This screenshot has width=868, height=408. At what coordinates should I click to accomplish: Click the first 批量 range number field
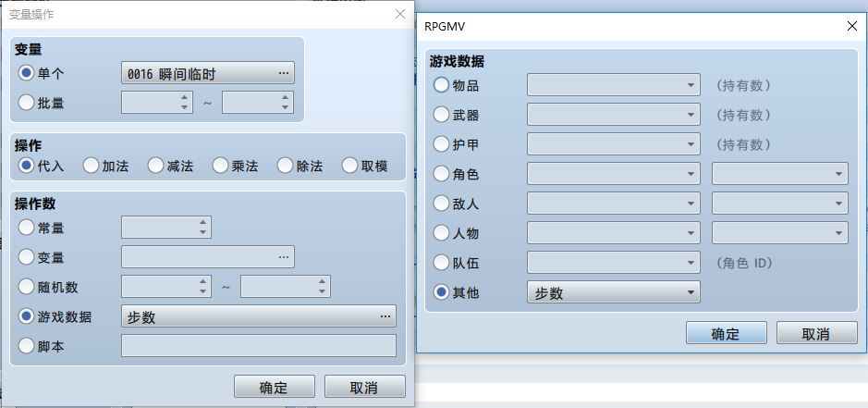pyautogui.click(x=156, y=103)
